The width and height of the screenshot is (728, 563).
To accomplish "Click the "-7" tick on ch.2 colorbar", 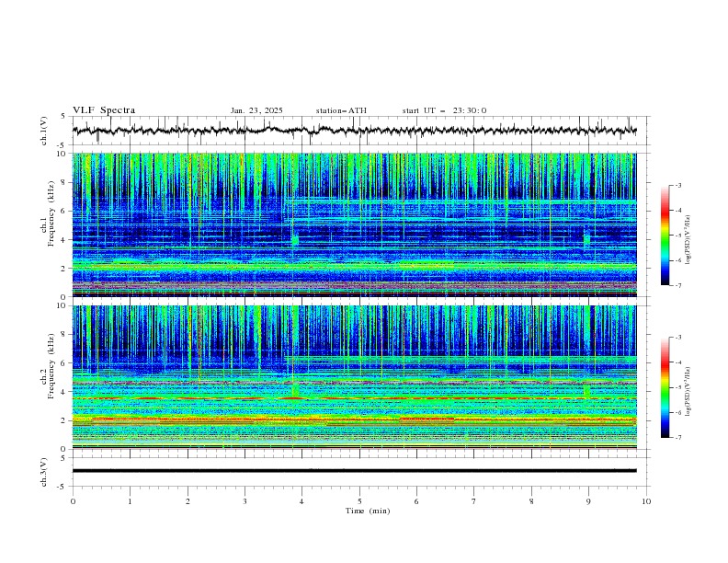I will 677,437.
